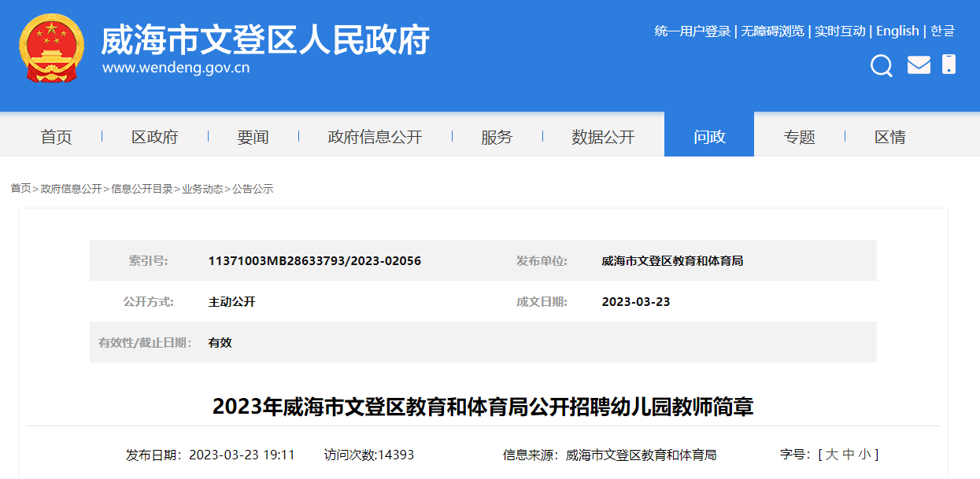Click the 统一用户登录 link
The height and width of the screenshot is (479, 980).
693,31
